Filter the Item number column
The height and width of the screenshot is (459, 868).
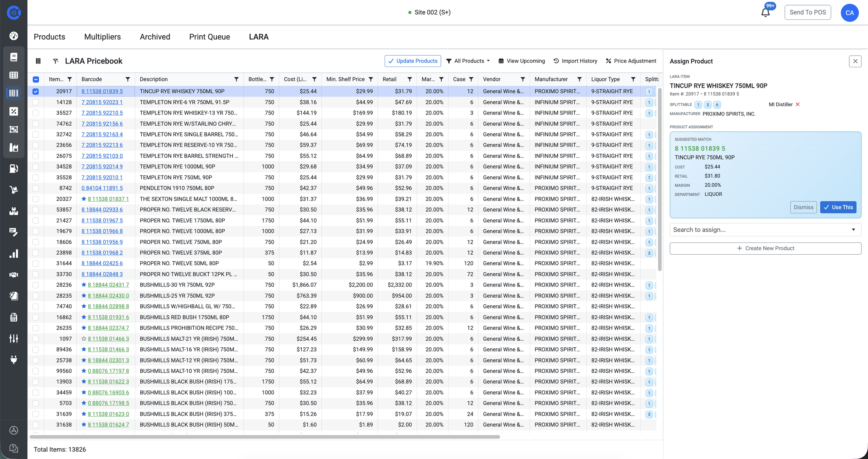click(69, 79)
